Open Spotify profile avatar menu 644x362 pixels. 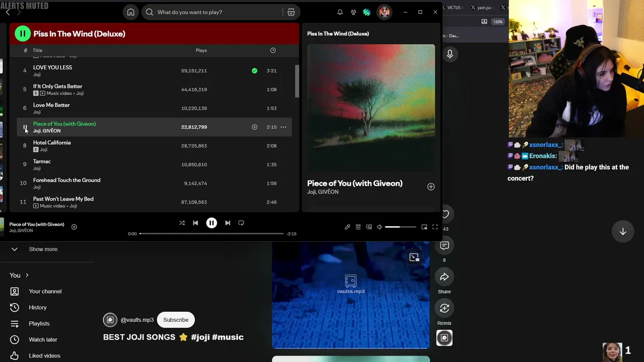click(x=384, y=12)
